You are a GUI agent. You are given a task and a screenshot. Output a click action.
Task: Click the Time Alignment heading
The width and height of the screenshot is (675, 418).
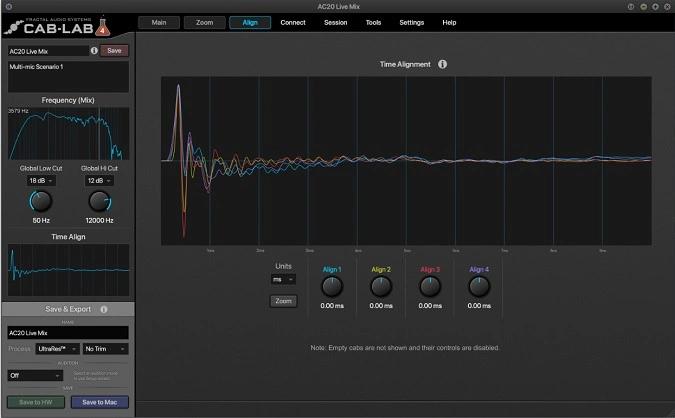tap(405, 64)
